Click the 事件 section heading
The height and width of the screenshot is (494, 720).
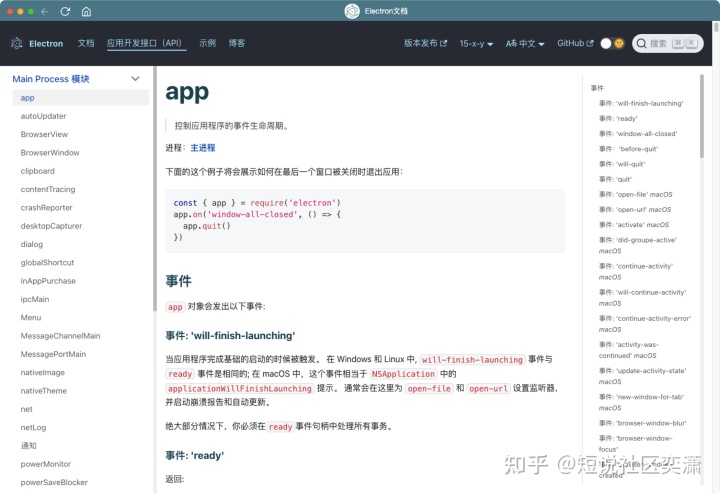(179, 281)
